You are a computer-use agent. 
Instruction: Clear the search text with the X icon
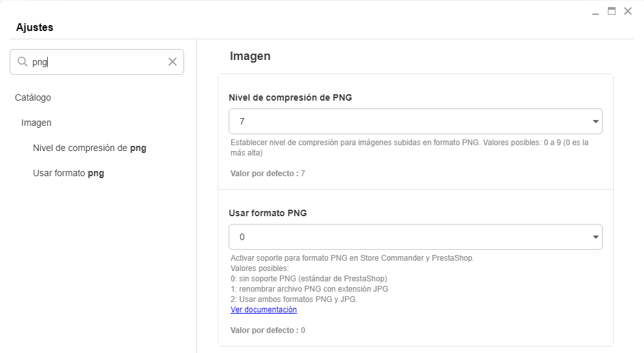172,62
